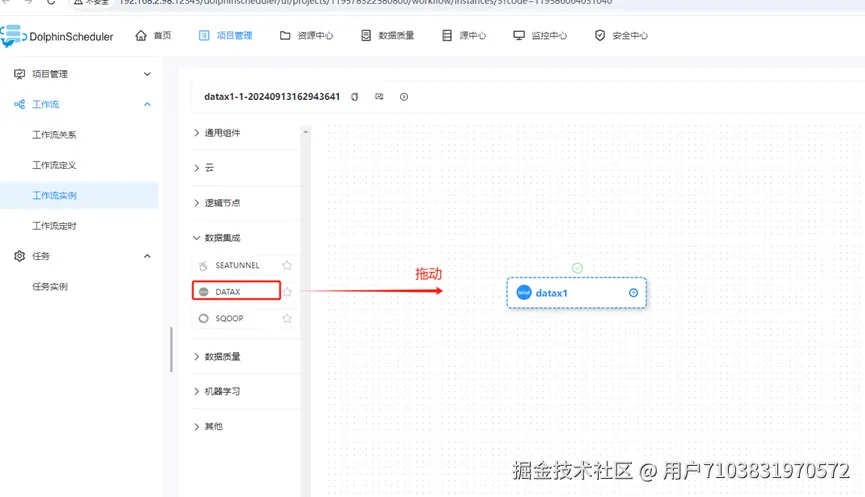Click the sidebar vertical scrollbar handle
The width and height of the screenshot is (865, 497).
pyautogui.click(x=172, y=350)
